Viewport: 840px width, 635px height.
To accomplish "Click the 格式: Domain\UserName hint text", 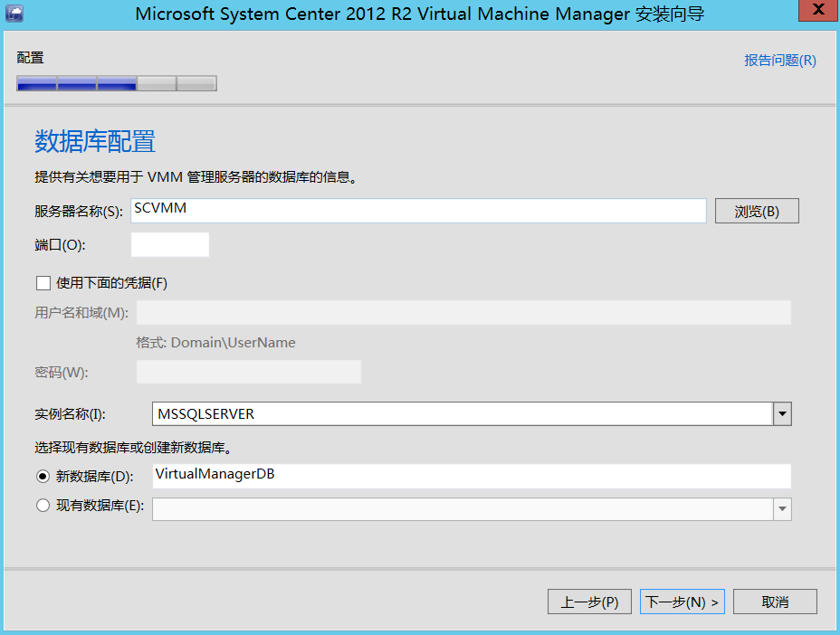I will pyautogui.click(x=216, y=343).
